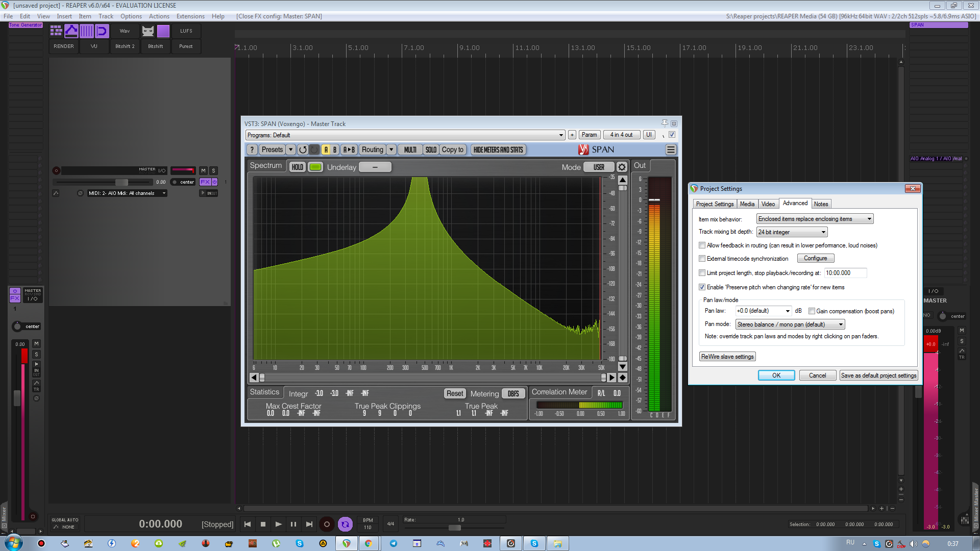Click HIDE METERS AND STATS button

point(498,149)
